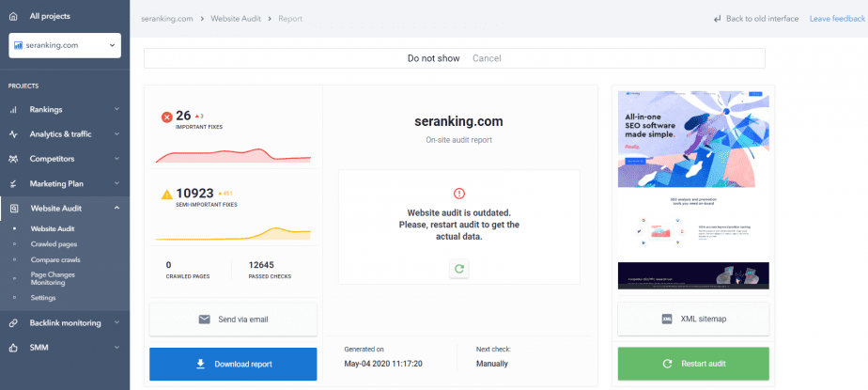Click the green Restart audit button
The width and height of the screenshot is (868, 390).
click(x=693, y=364)
